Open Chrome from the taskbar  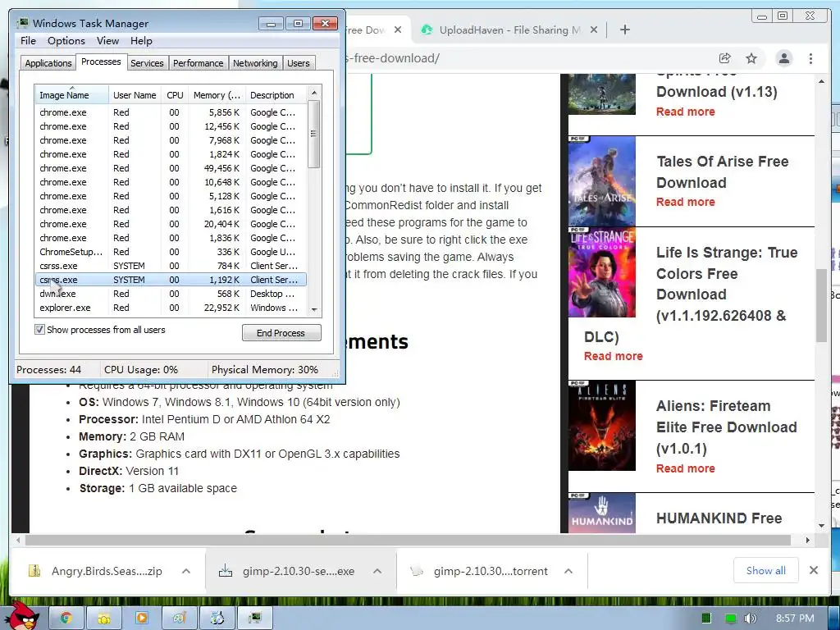pyautogui.click(x=66, y=619)
